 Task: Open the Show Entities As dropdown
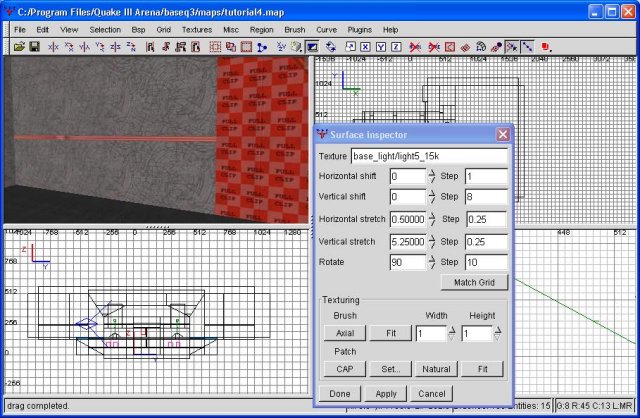(x=546, y=47)
